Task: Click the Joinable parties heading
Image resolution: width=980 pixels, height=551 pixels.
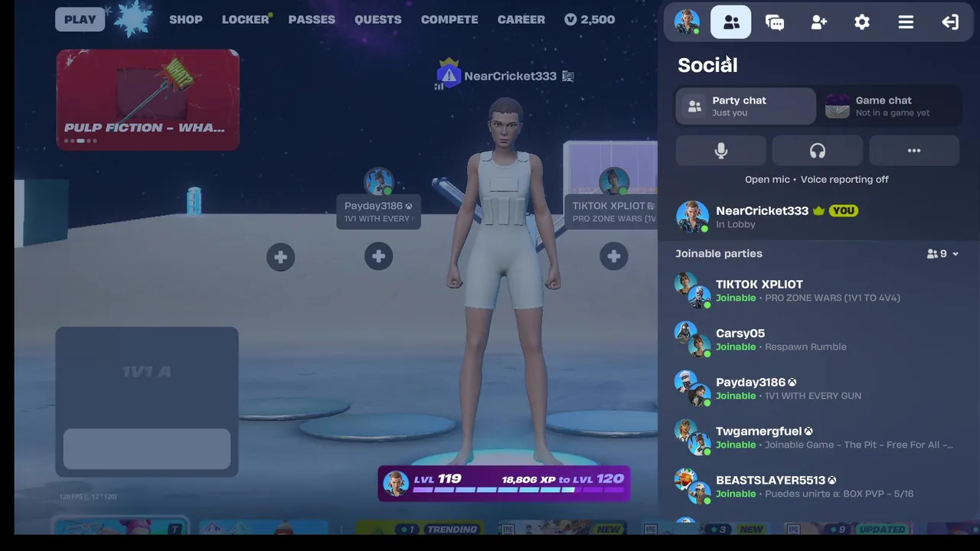Action: (x=719, y=253)
